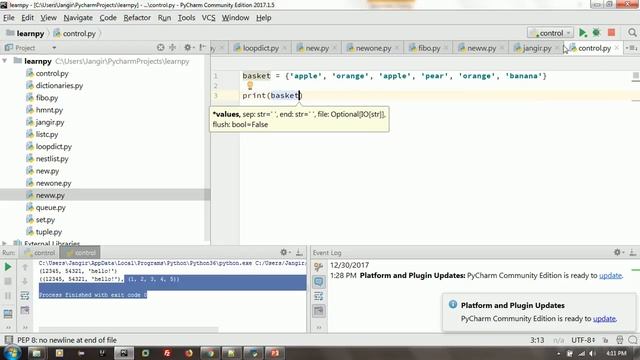Change UTF-8 file encoding selector
Viewport: 640px width, 360px height.
point(583,340)
